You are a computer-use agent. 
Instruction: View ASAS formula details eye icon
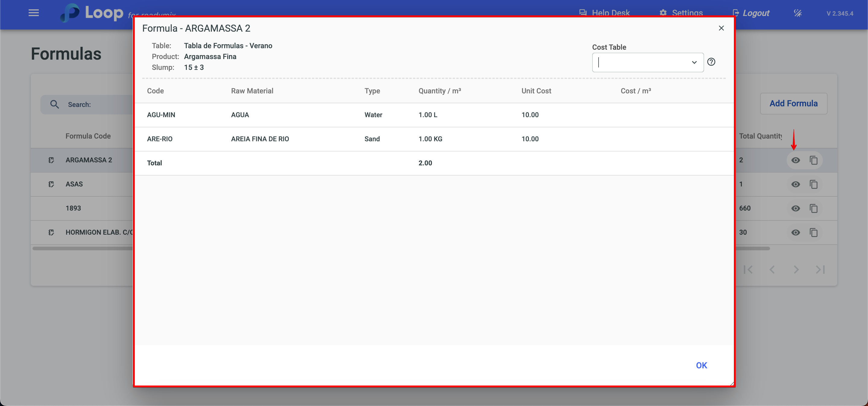click(795, 184)
